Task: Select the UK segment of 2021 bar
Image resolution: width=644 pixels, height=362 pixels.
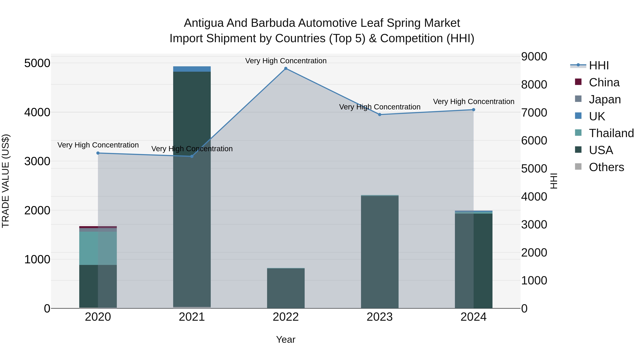Action: (192, 69)
